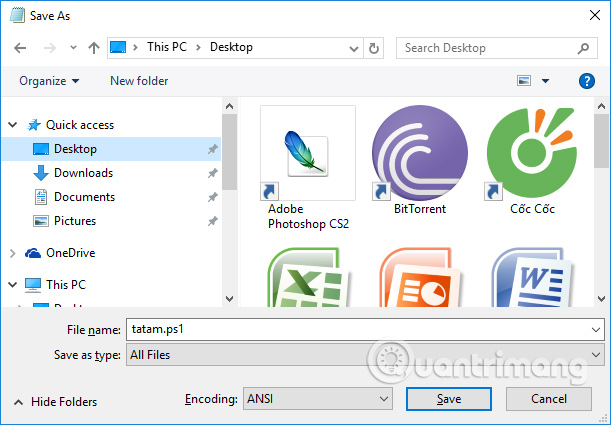
Task: Click the pin icon next to Documents
Action: (x=212, y=197)
